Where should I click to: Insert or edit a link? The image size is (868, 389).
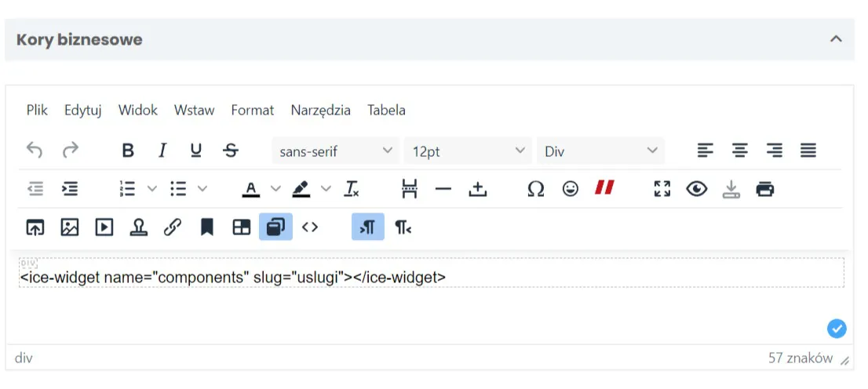click(x=173, y=227)
